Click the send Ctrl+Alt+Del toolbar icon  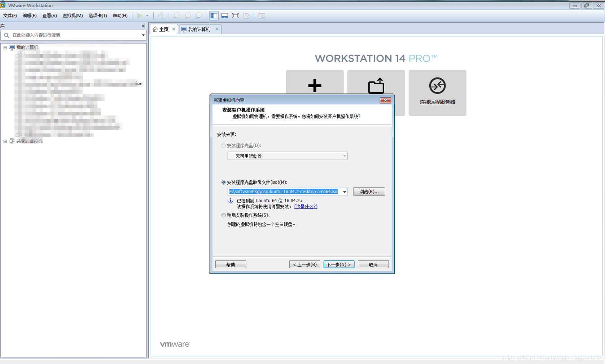pyautogui.click(x=161, y=16)
